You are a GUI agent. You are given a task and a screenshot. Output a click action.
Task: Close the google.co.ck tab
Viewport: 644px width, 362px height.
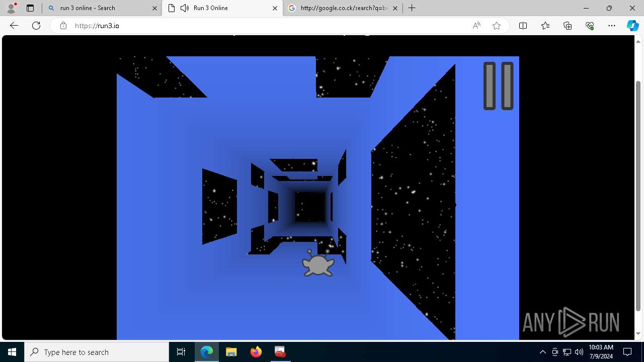[395, 8]
